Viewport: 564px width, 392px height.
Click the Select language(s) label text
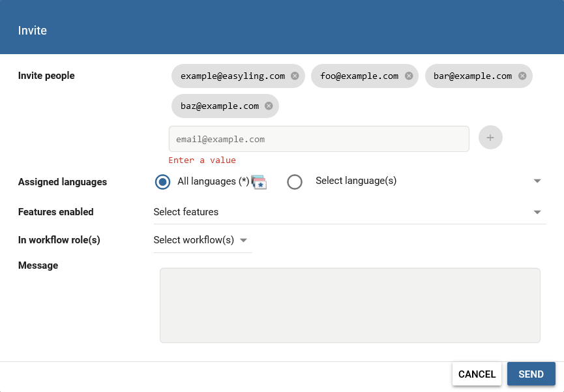(x=356, y=181)
